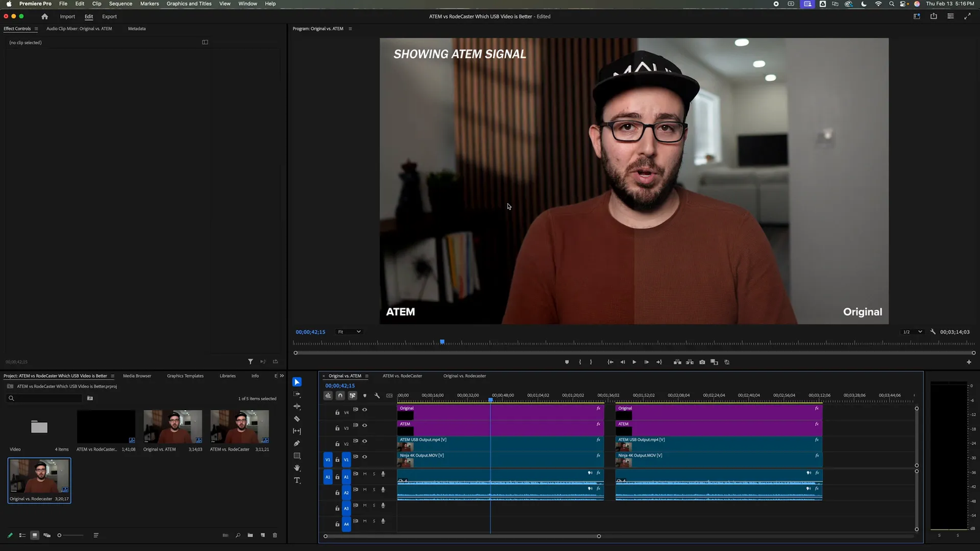Open Audio Clip Mixer tab
980x551 pixels.
point(79,29)
